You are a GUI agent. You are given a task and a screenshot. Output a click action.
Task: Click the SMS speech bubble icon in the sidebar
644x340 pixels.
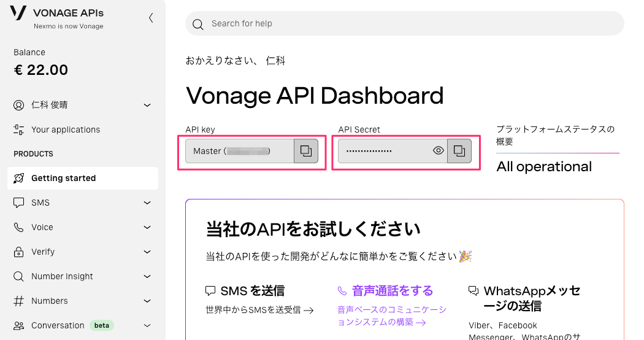18,203
